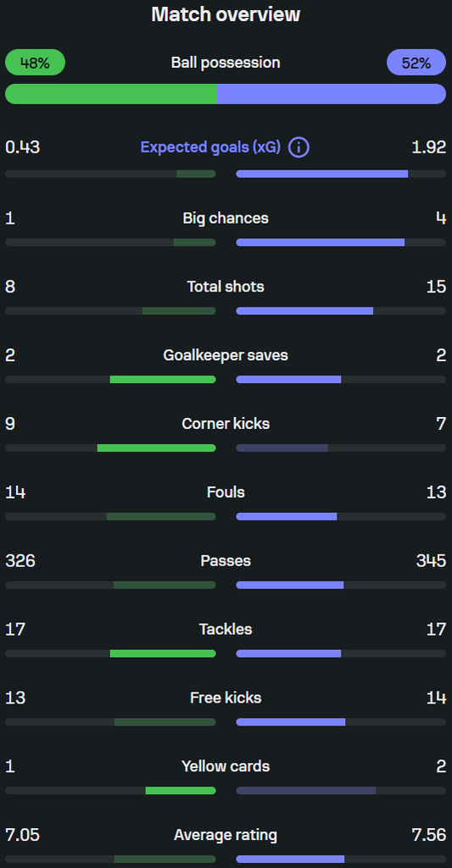Click the Ball possession label
The image size is (452, 868).
(226, 63)
